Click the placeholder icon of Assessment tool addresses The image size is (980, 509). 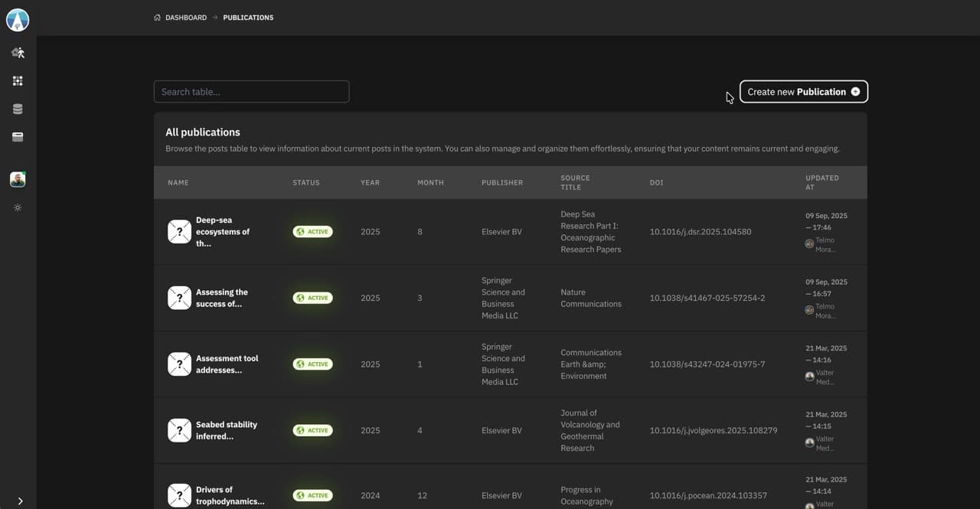[179, 364]
